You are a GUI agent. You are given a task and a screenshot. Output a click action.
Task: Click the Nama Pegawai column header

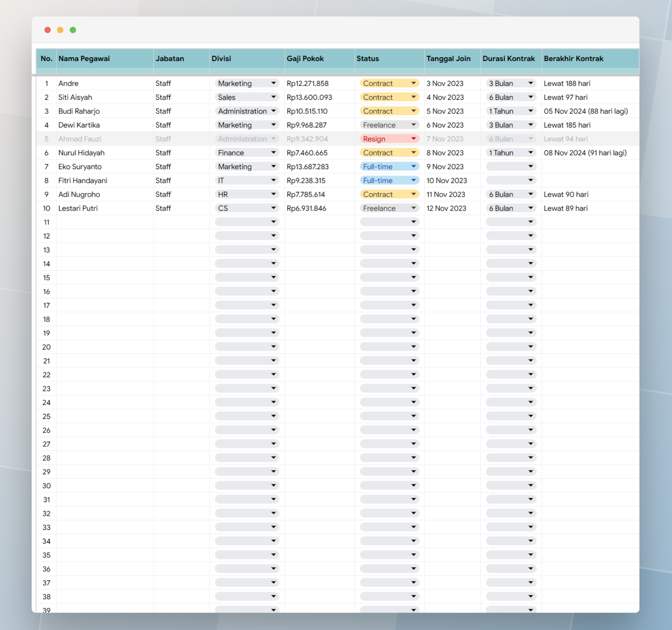point(105,59)
